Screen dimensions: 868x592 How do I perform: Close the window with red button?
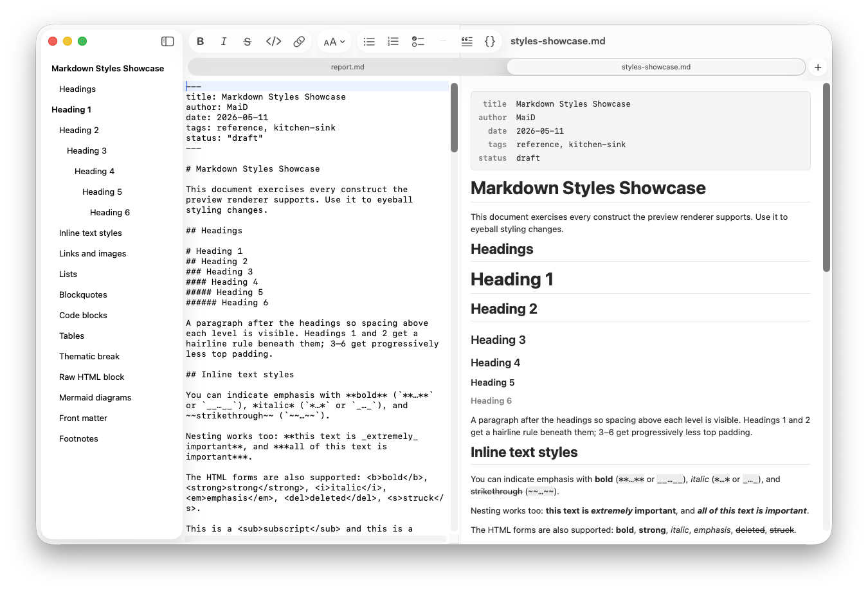pyautogui.click(x=53, y=41)
